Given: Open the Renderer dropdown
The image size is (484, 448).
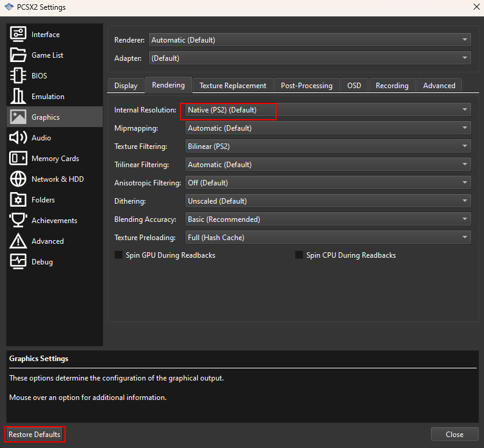Looking at the screenshot, I should tap(309, 40).
